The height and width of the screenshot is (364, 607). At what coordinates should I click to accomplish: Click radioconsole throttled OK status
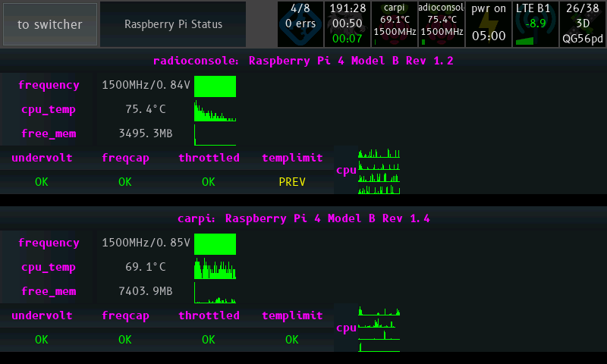(x=208, y=182)
